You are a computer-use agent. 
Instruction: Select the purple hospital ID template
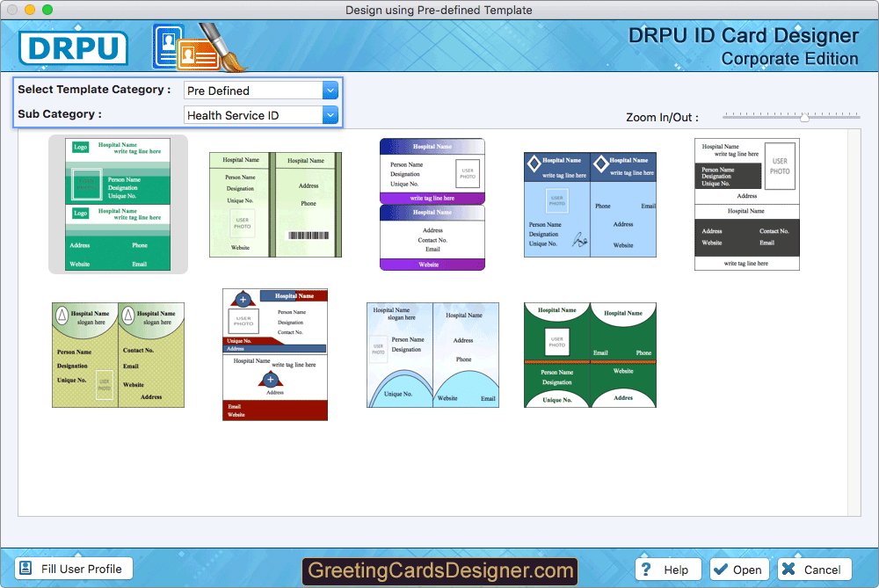pyautogui.click(x=432, y=205)
